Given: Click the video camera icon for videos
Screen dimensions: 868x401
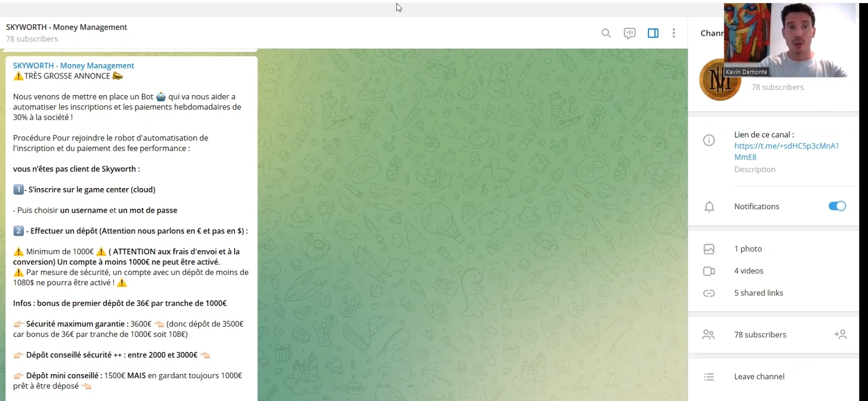Looking at the screenshot, I should 709,271.
